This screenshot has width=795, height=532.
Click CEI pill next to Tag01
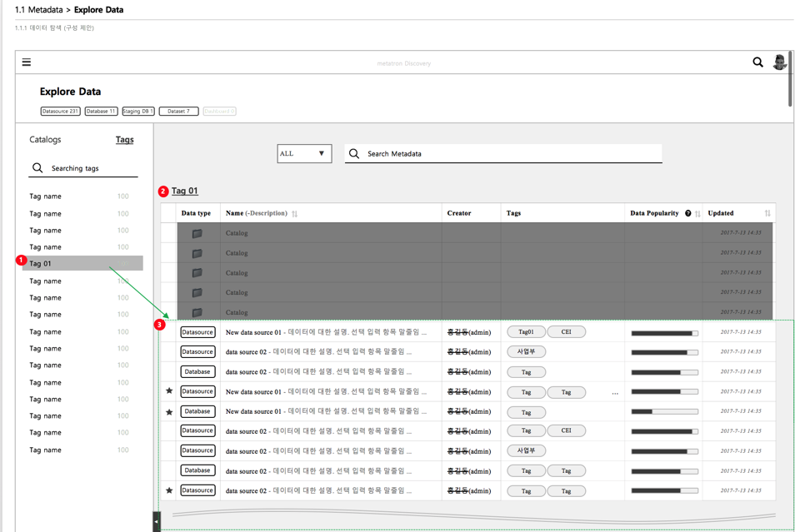pos(567,332)
